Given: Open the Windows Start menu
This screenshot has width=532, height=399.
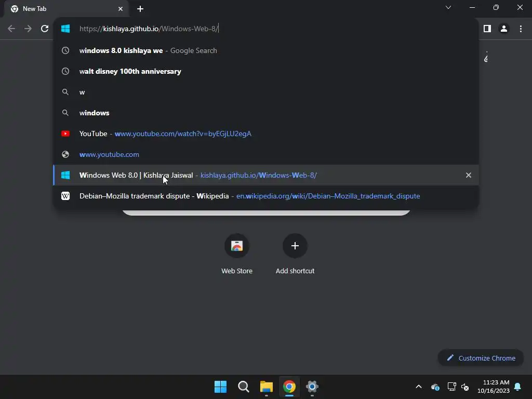Looking at the screenshot, I should click(x=220, y=387).
